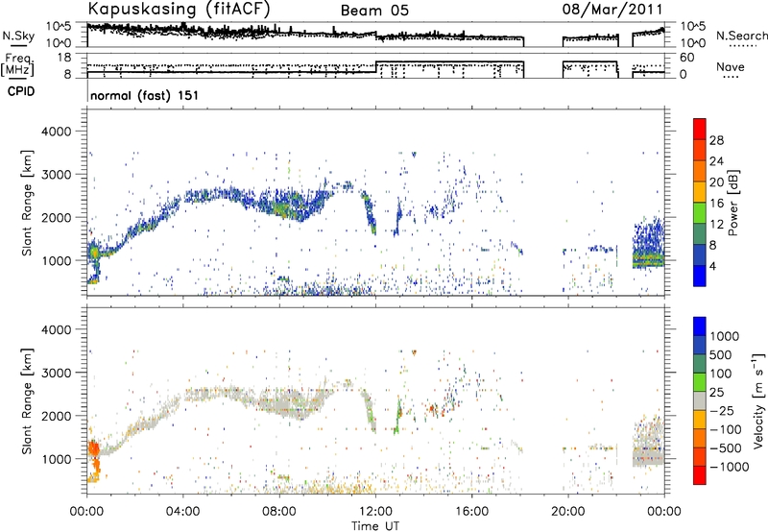Click the '3000' tick on the velocity panel
Image resolution: width=768 pixels, height=532 pixels.
pyautogui.click(x=56, y=373)
